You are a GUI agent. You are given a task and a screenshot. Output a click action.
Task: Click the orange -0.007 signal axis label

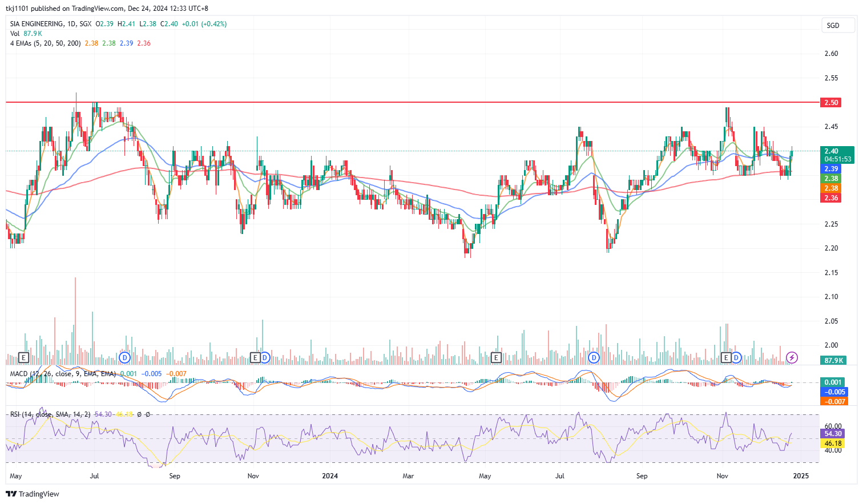point(834,402)
